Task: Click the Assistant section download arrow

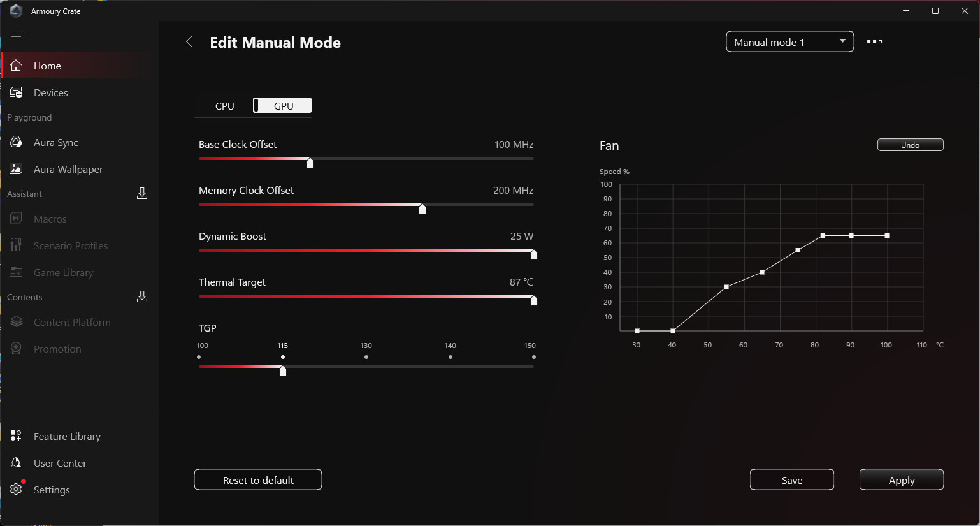Action: pyautogui.click(x=142, y=193)
